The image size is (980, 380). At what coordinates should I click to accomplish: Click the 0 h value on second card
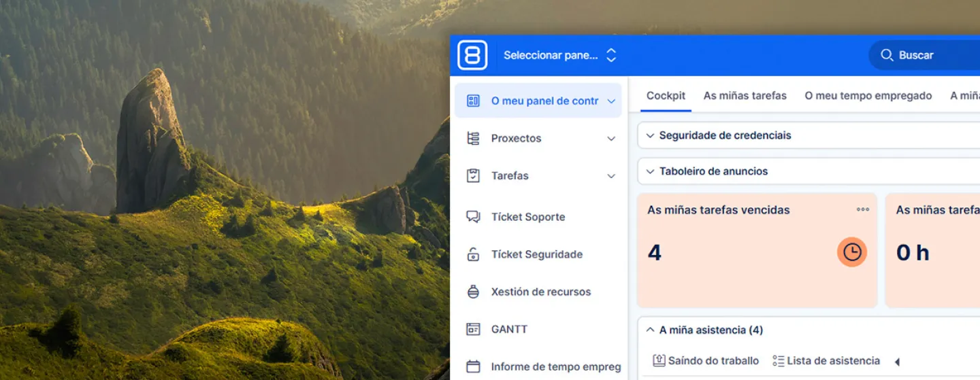[913, 253]
